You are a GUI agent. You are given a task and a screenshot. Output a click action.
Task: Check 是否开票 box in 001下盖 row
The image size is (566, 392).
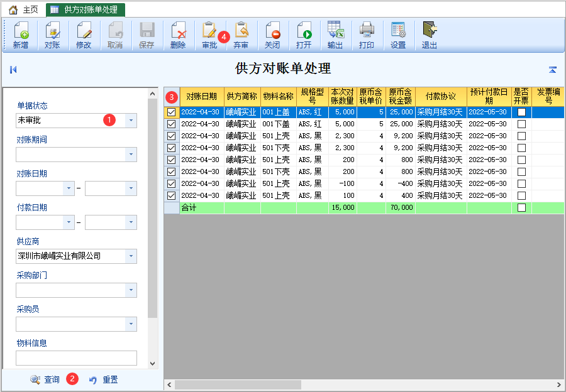tap(521, 124)
